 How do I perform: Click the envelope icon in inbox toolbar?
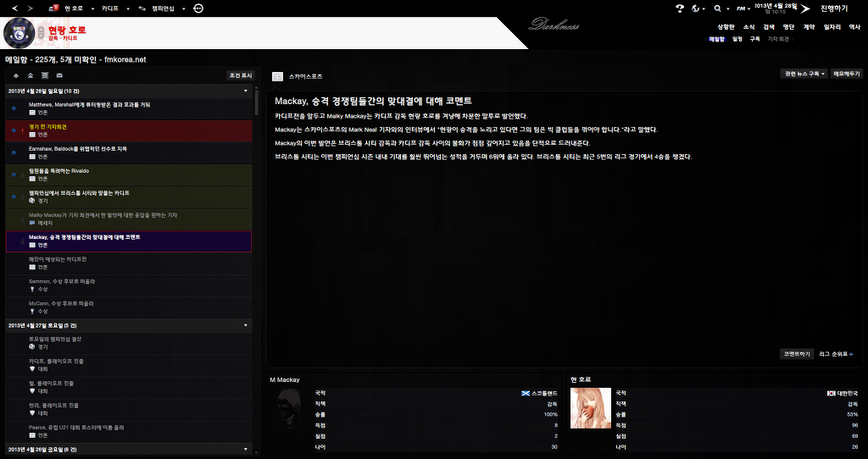(59, 75)
